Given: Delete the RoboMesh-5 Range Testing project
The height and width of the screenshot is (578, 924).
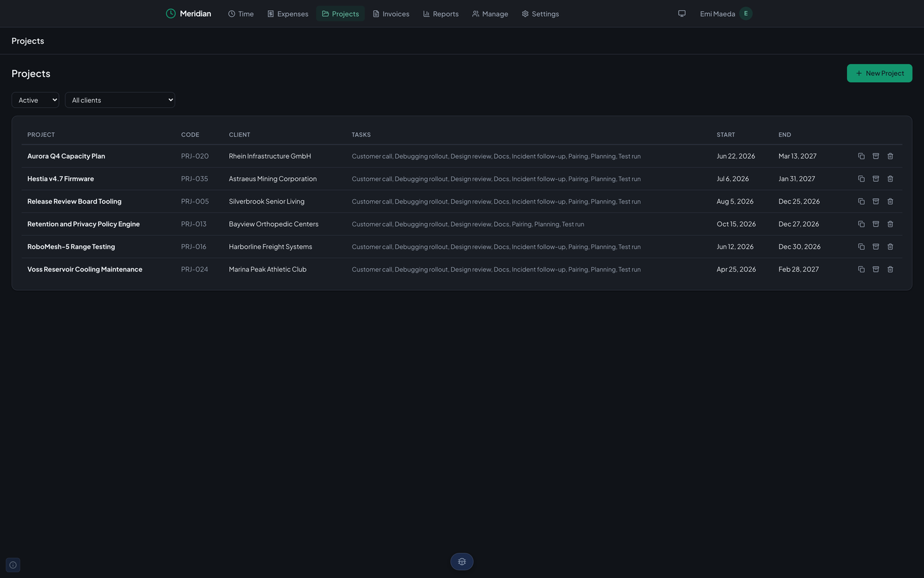Looking at the screenshot, I should click(890, 247).
